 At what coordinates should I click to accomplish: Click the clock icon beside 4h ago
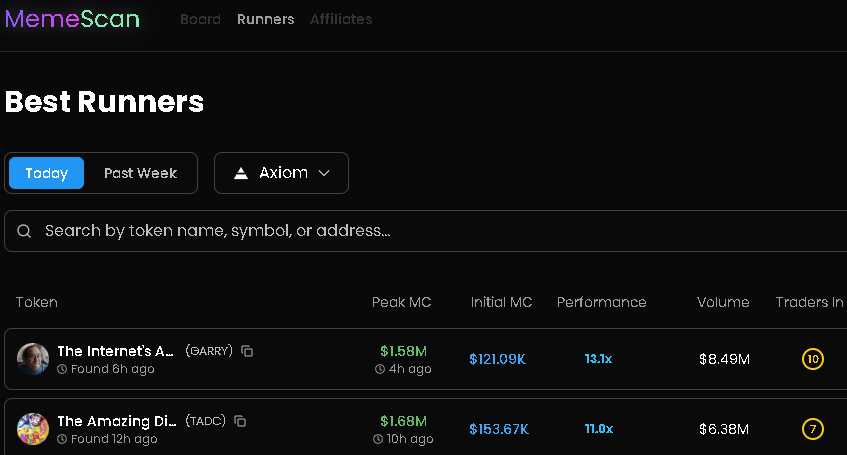[380, 369]
